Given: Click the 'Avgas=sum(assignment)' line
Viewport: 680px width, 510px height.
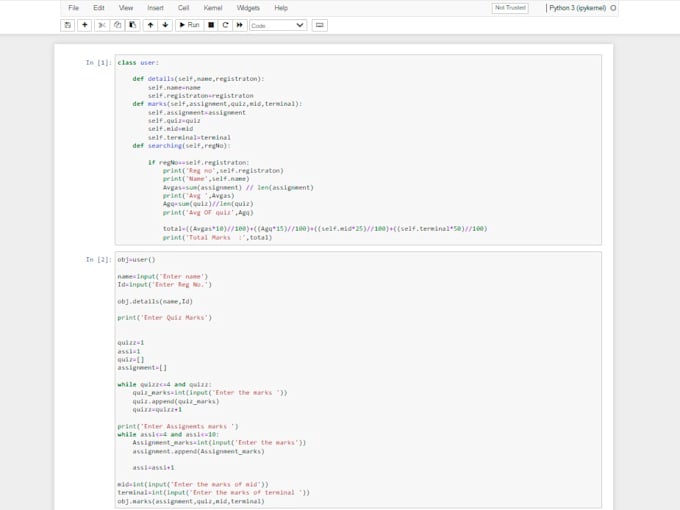Looking at the screenshot, I should (x=238, y=188).
